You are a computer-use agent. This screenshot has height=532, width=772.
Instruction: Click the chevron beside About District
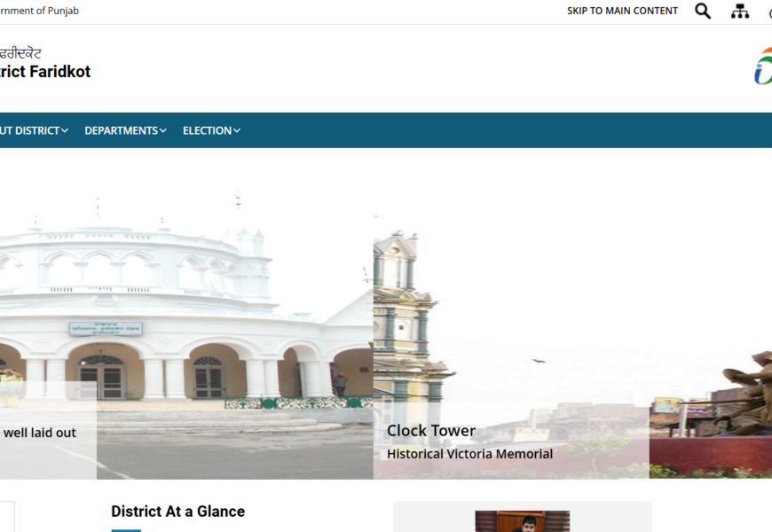coord(65,131)
